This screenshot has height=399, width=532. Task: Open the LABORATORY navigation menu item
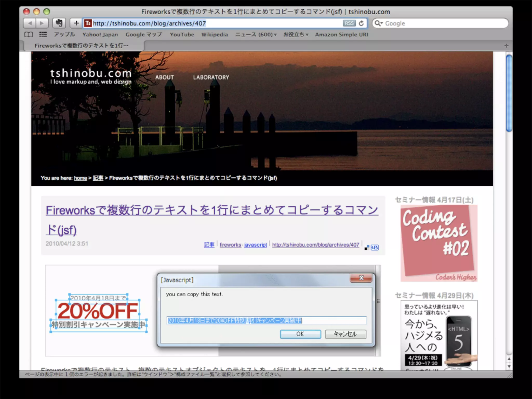211,77
